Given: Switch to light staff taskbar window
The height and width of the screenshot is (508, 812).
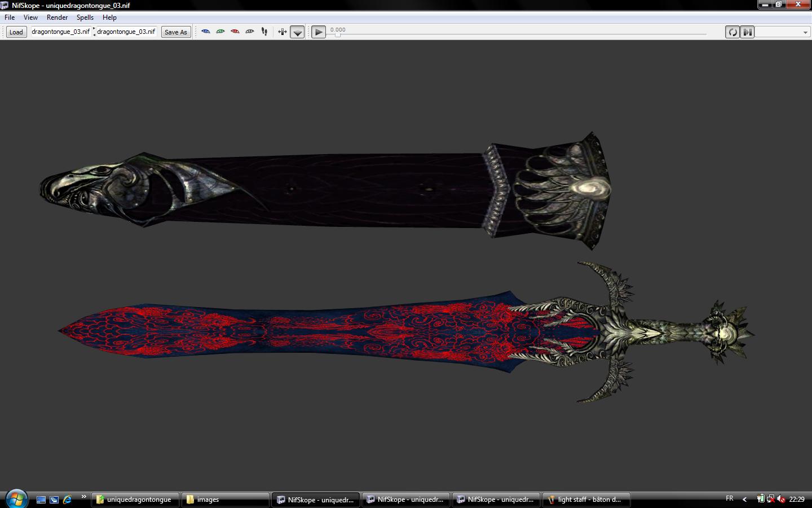Looking at the screenshot, I should click(586, 500).
